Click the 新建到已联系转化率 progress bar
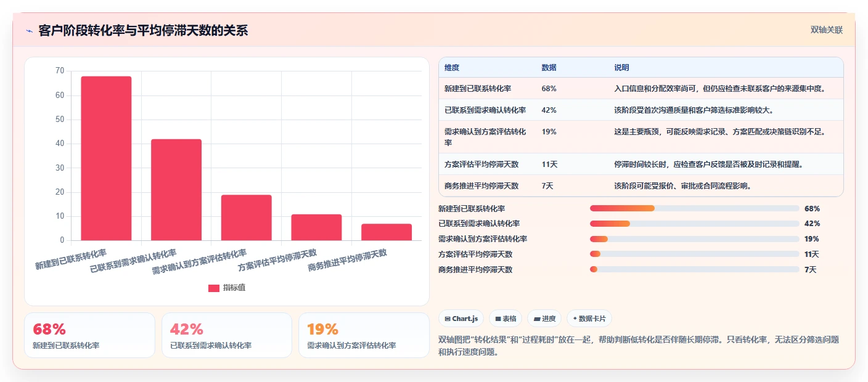 click(694, 209)
